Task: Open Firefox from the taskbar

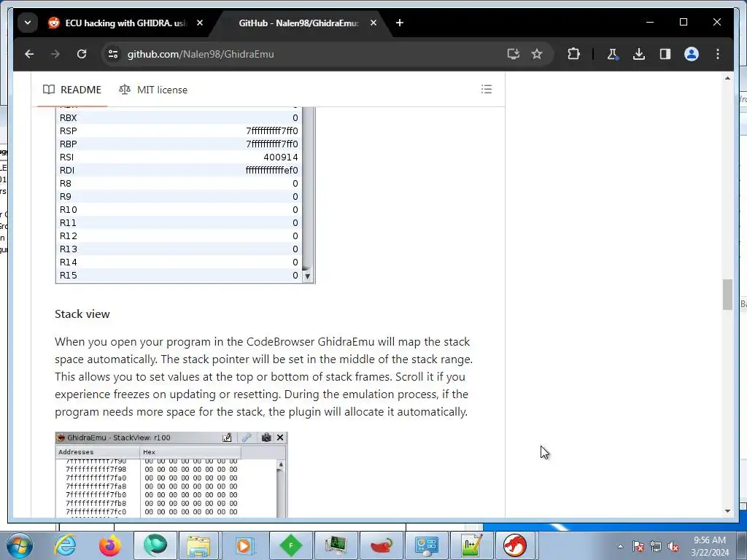Action: coord(110,545)
